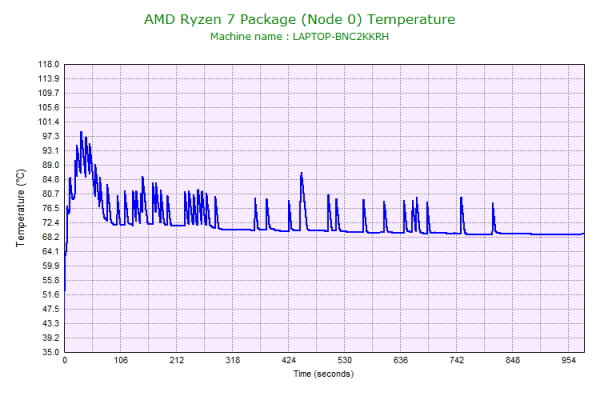
Task: Click the 118.0 y-axis tick value
Action: [x=49, y=64]
